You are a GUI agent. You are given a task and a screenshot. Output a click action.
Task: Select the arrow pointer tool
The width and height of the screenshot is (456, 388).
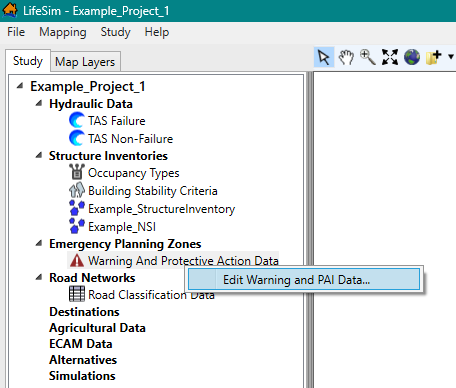pyautogui.click(x=324, y=57)
